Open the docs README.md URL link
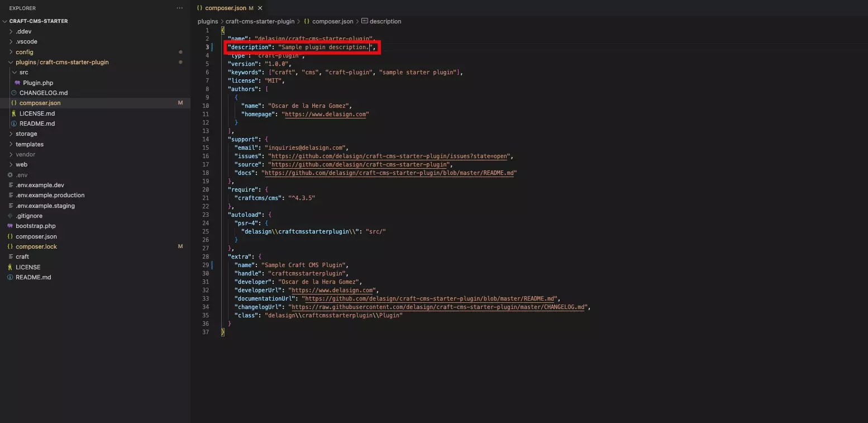The width and height of the screenshot is (868, 423). (x=389, y=173)
